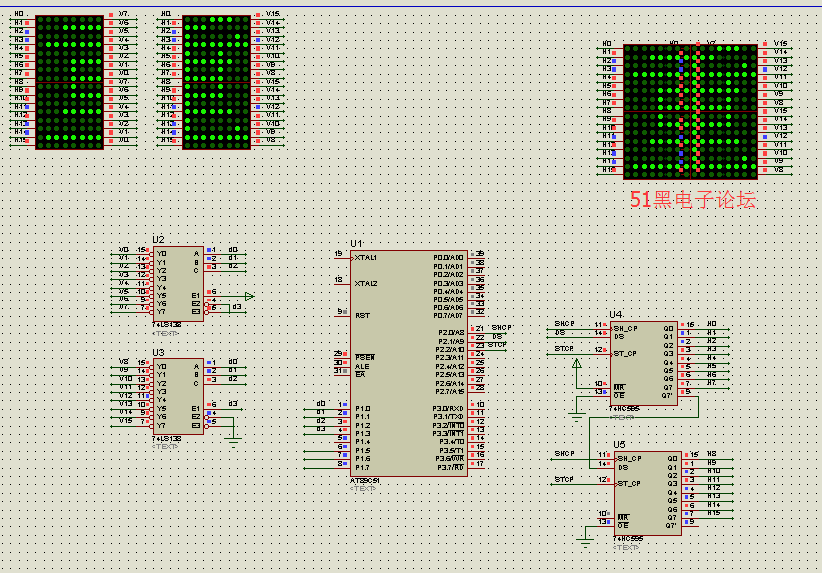
Task: Click the U5 74HC595 shift register
Action: (646, 493)
